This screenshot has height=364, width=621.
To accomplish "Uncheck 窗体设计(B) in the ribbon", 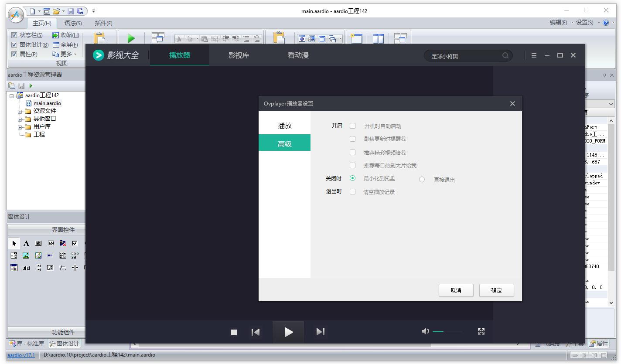I will [x=14, y=44].
